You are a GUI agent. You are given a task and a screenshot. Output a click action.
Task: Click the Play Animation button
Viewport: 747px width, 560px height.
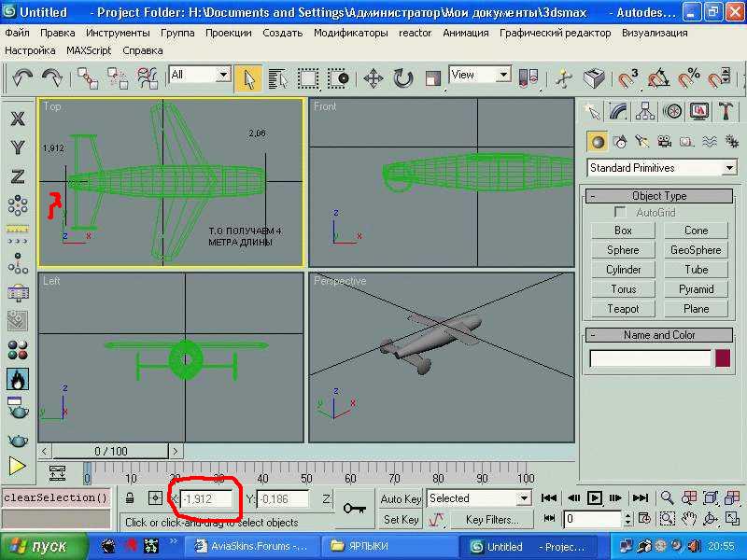595,498
